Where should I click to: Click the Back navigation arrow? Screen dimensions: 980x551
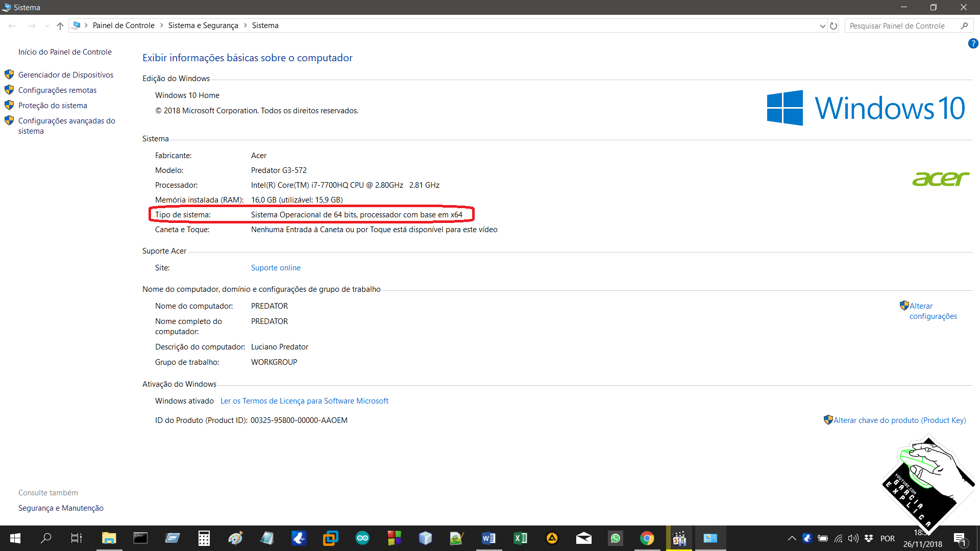(x=12, y=26)
